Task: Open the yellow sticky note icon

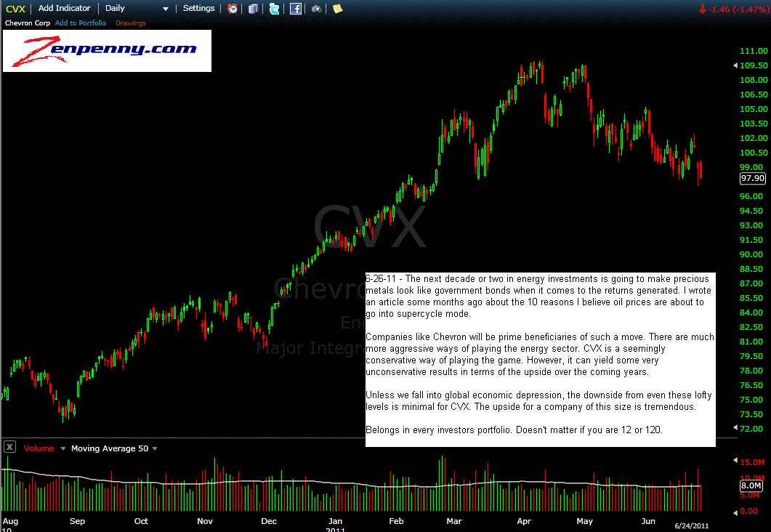Action: click(337, 9)
